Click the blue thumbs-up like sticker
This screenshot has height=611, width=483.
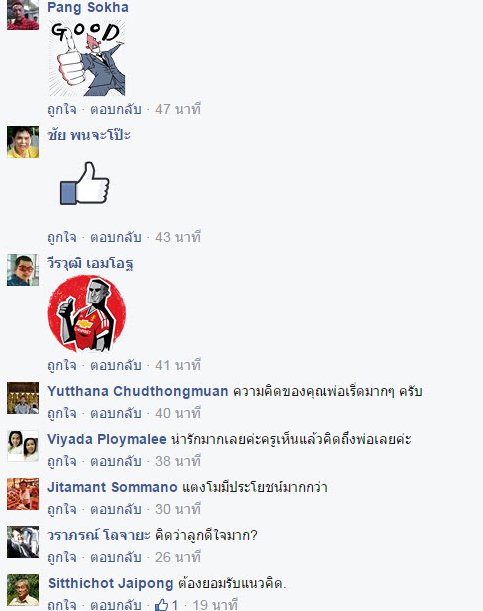[85, 184]
